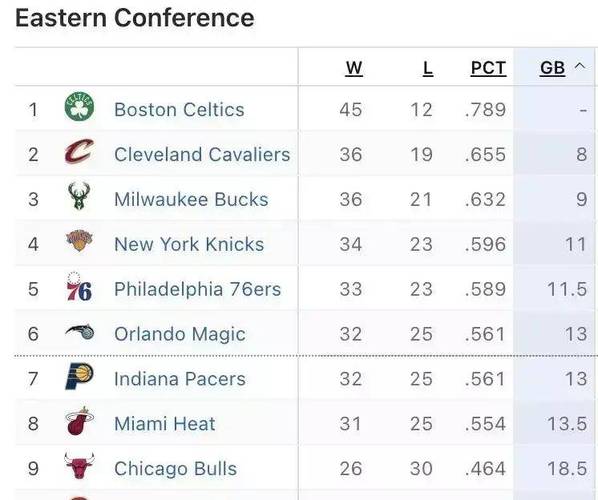Viewport: 598px width, 500px height.
Task: Open the Milwaukee Bucks team link
Action: pyautogui.click(x=191, y=199)
